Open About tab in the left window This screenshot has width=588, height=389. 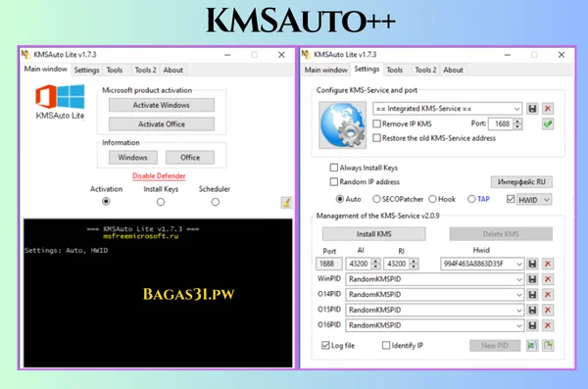click(172, 71)
